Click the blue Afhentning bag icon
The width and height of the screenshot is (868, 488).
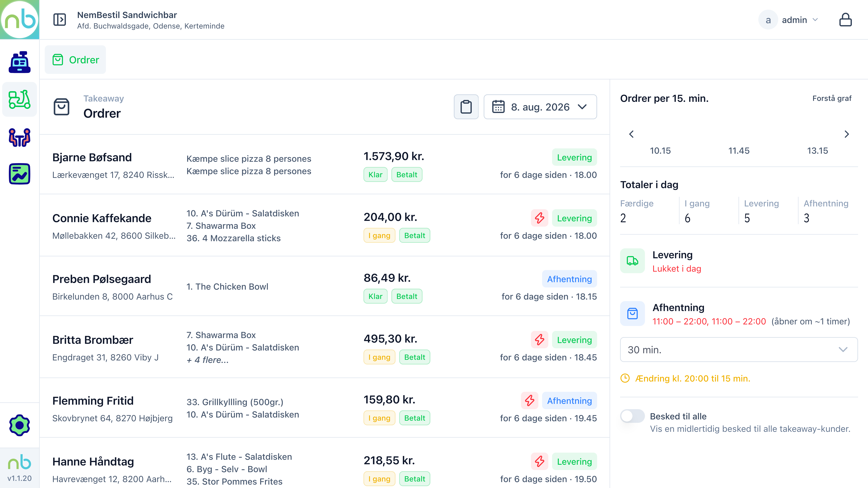[x=633, y=314]
